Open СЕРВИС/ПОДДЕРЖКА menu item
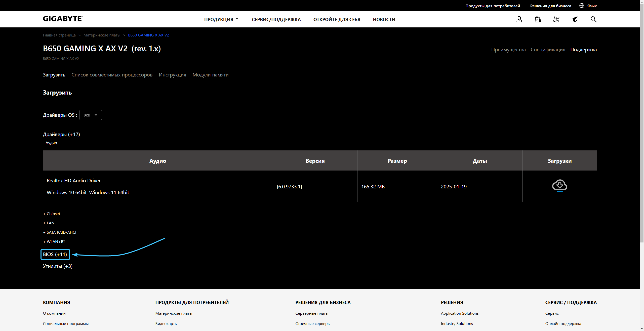 (x=276, y=19)
